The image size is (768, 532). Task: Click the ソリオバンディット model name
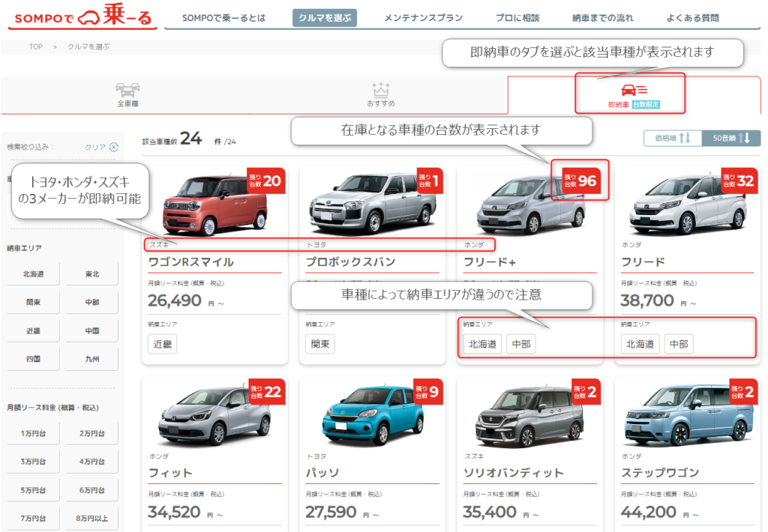click(x=513, y=473)
